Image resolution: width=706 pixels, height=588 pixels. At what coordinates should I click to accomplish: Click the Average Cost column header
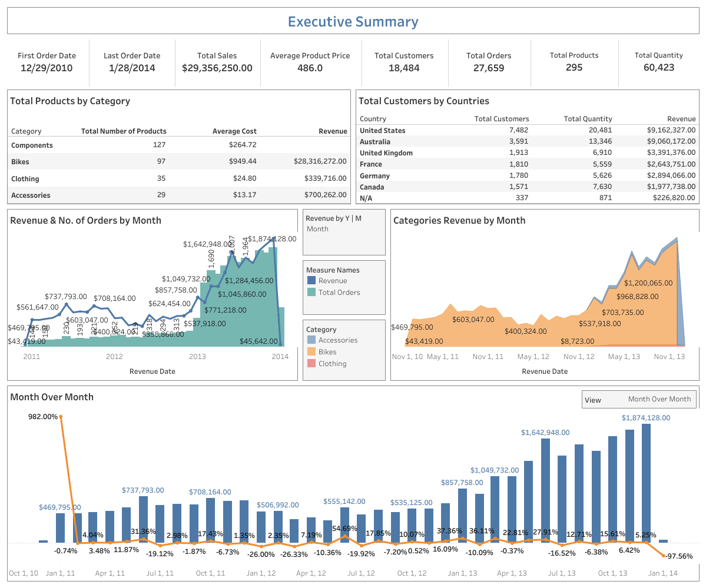(x=234, y=131)
